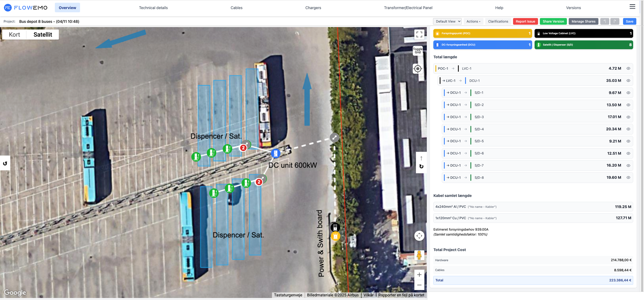644x300 pixels.
Task: Toggle eye icon for S/D-8 cable
Action: tap(628, 178)
